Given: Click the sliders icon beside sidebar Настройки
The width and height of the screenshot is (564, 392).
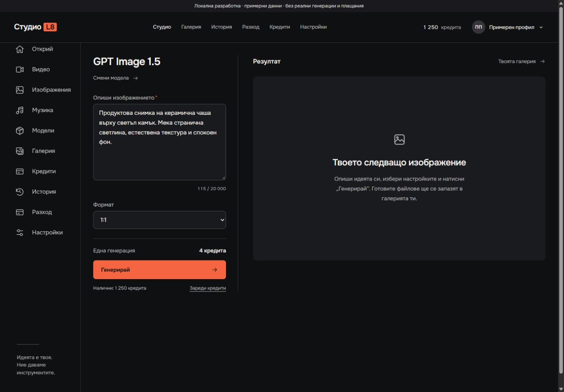Looking at the screenshot, I should [20, 232].
